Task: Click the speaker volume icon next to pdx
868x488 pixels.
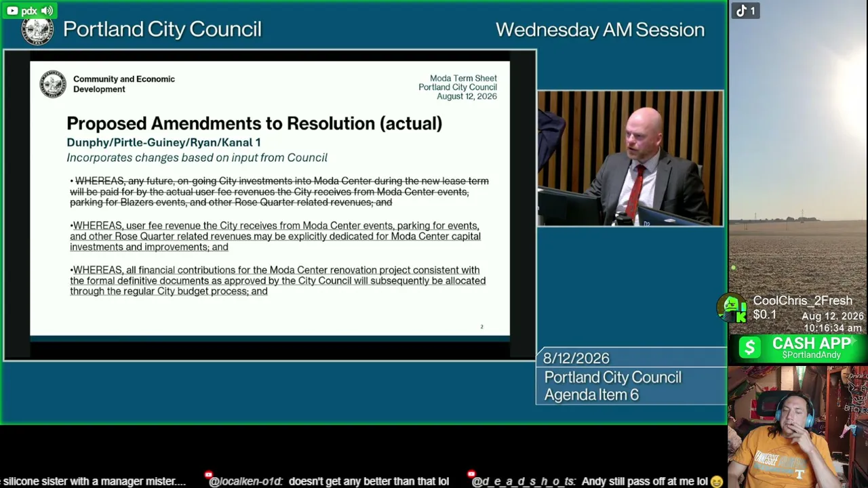Action: [x=47, y=11]
